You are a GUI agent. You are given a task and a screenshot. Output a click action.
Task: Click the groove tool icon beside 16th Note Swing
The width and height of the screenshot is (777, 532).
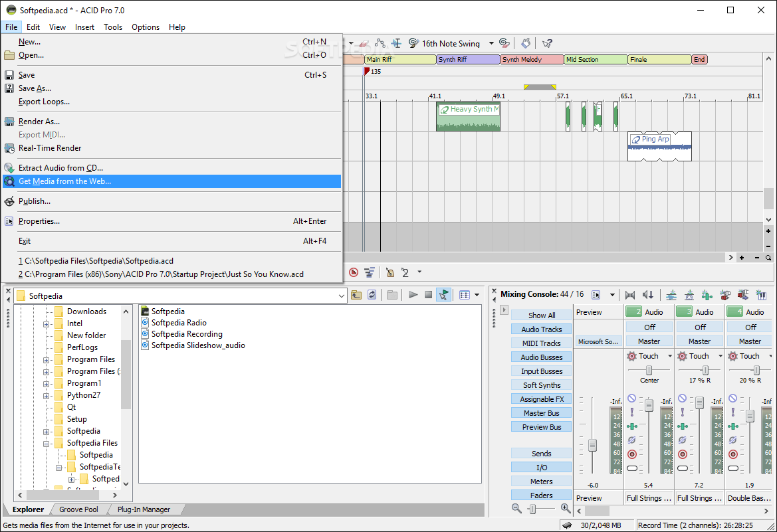tap(413, 44)
